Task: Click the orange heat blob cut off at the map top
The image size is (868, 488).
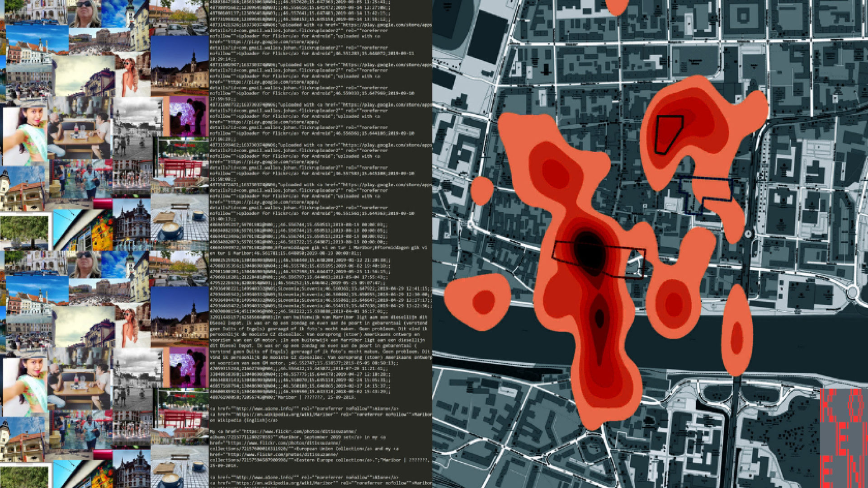Action: pos(617,6)
